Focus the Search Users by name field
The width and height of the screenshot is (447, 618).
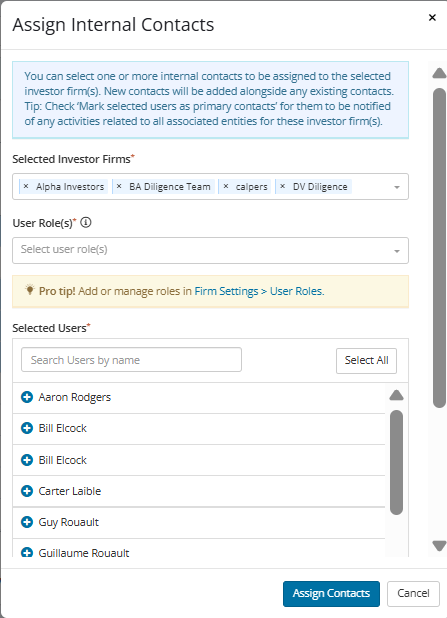pyautogui.click(x=131, y=359)
